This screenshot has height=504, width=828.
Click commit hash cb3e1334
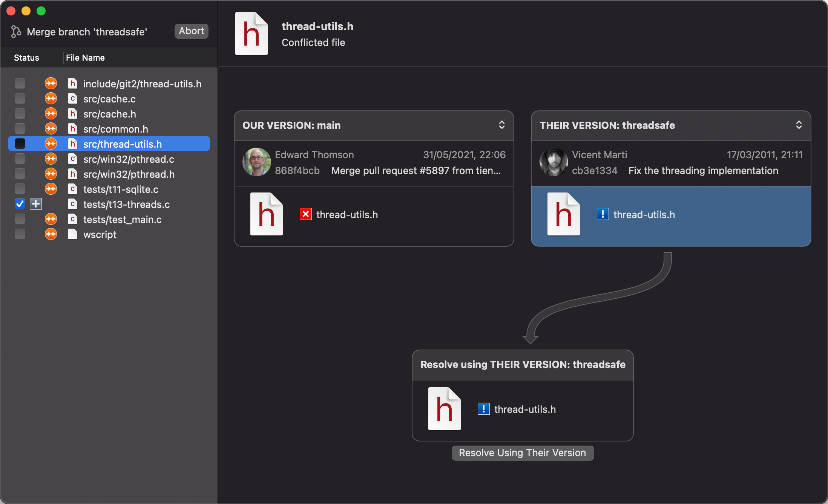pyautogui.click(x=595, y=171)
